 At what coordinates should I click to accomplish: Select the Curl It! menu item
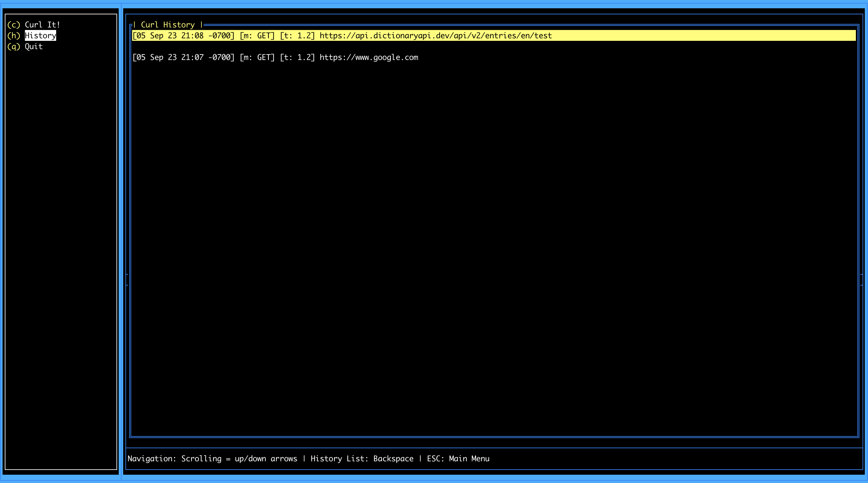coord(42,25)
